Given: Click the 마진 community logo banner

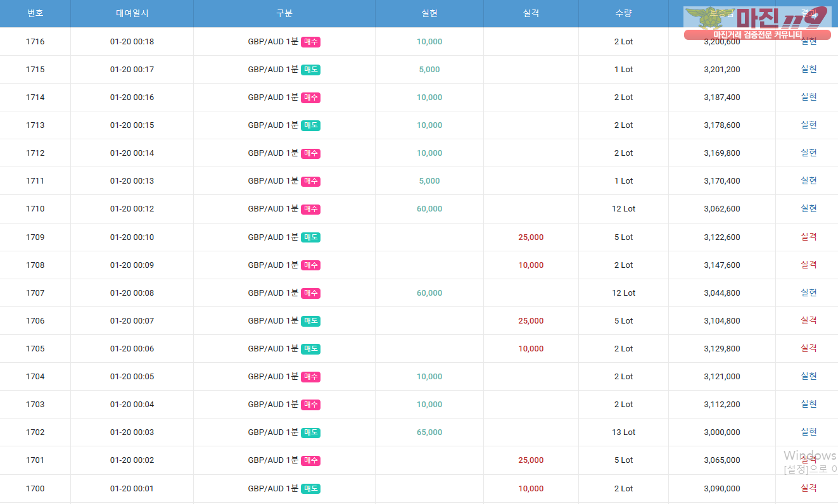Looking at the screenshot, I should point(757,23).
